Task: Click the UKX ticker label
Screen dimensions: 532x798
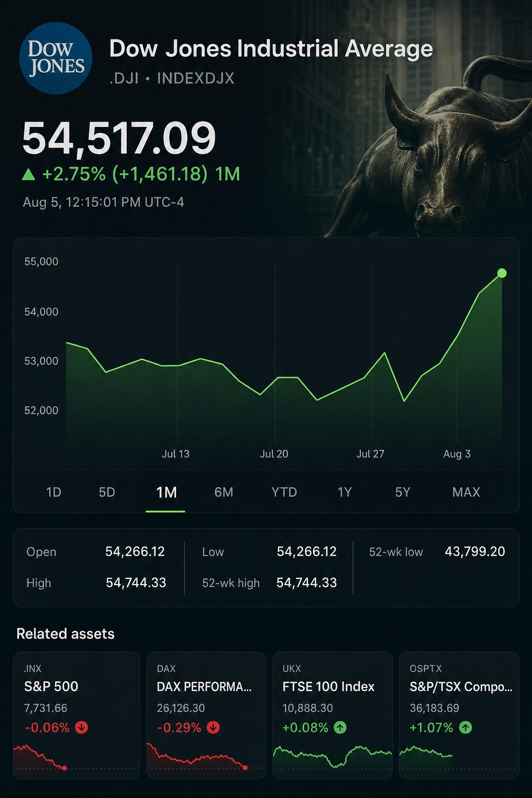Action: [x=291, y=669]
